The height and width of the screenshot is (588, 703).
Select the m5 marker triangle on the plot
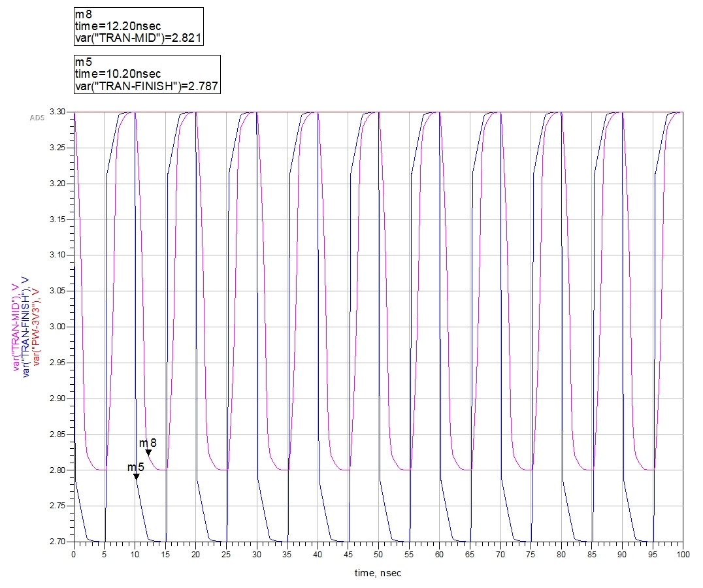pos(137,477)
